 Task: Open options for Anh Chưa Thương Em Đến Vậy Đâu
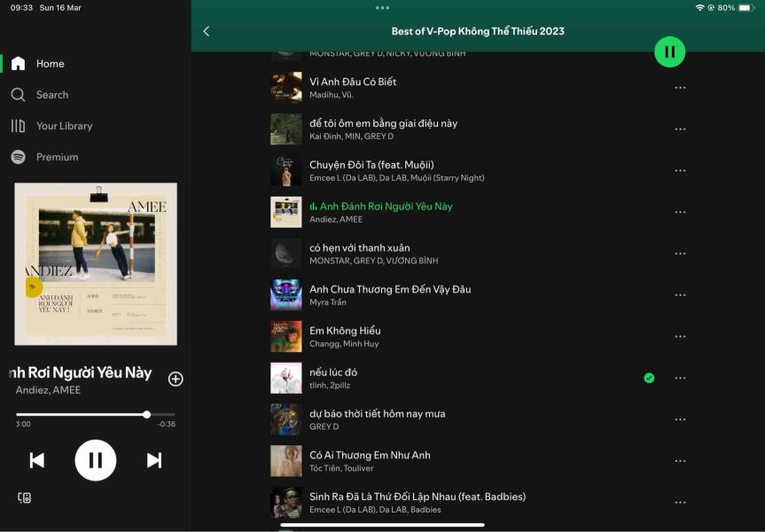680,295
